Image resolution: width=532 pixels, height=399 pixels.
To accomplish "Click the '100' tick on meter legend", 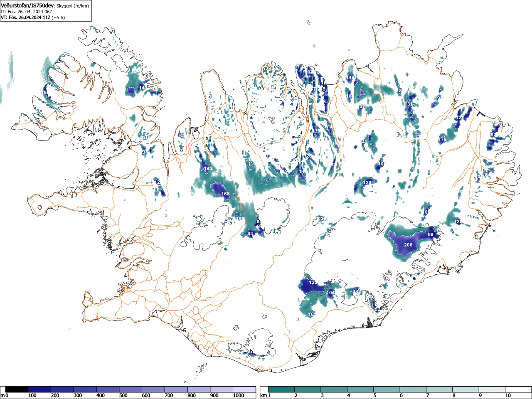I will point(32,396).
